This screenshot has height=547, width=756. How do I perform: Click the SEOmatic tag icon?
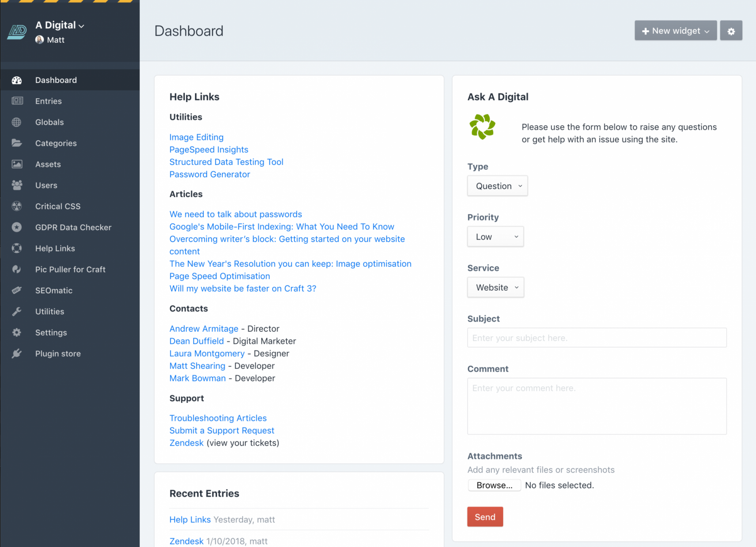[x=16, y=290]
